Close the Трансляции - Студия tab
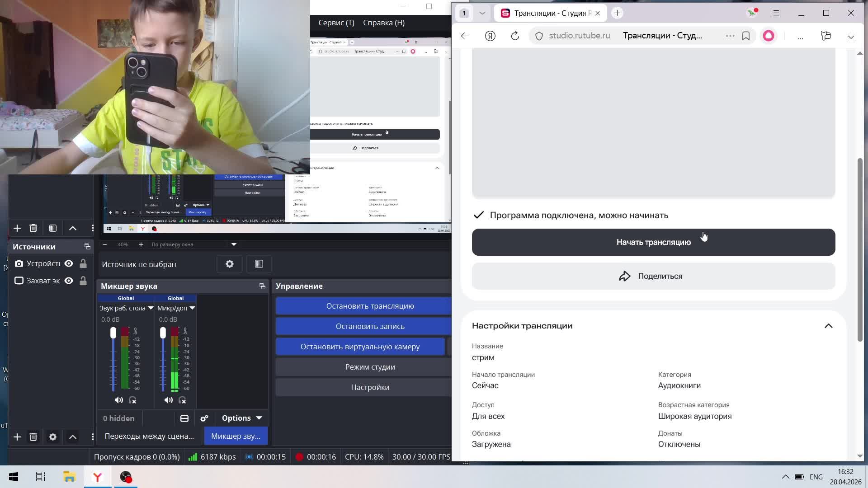 click(598, 13)
